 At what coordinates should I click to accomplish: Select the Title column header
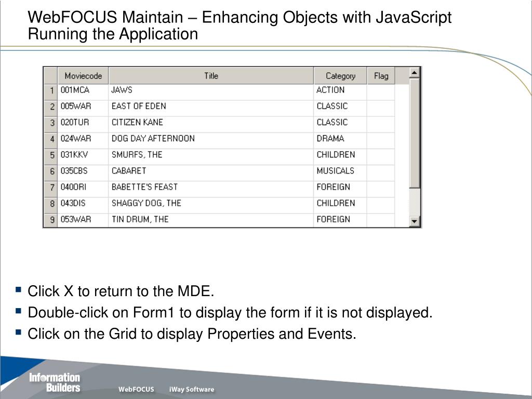point(211,76)
